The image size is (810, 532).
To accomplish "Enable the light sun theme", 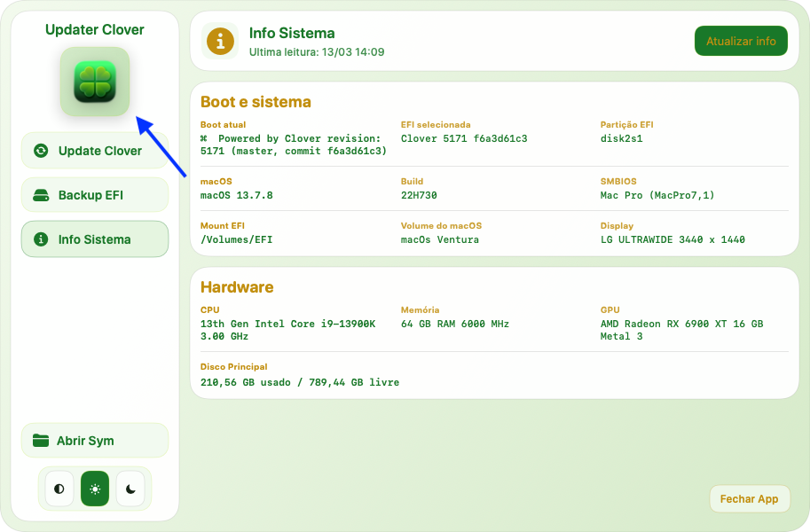I will coord(95,489).
